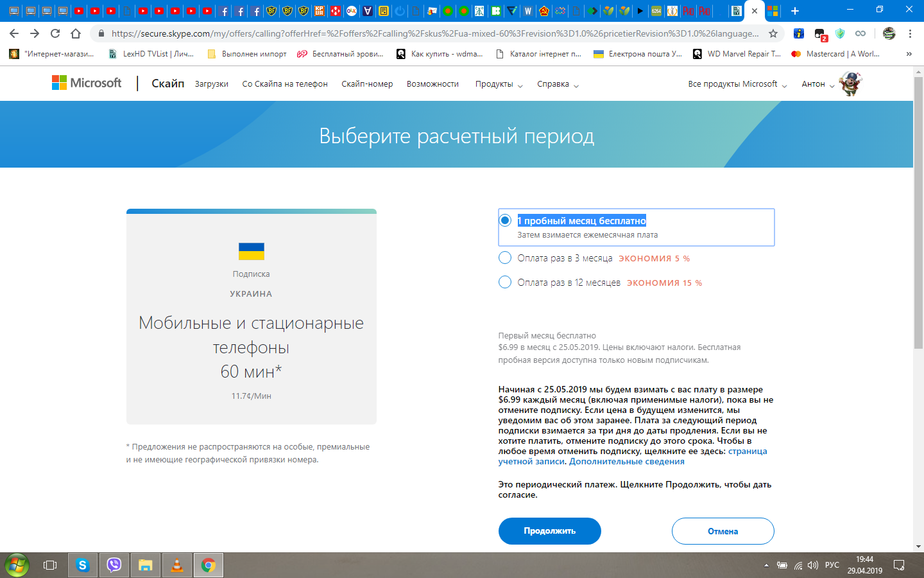
Task: Click the Скайп brand link
Action: [167, 83]
